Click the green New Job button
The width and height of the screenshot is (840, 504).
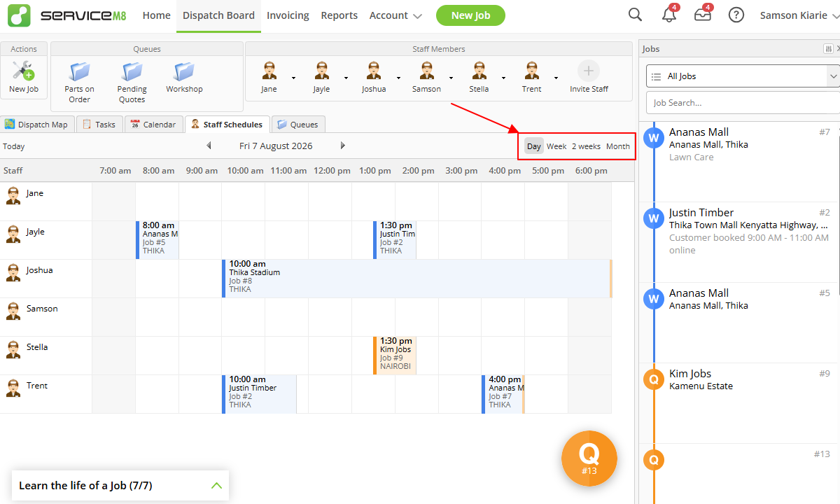(x=470, y=15)
